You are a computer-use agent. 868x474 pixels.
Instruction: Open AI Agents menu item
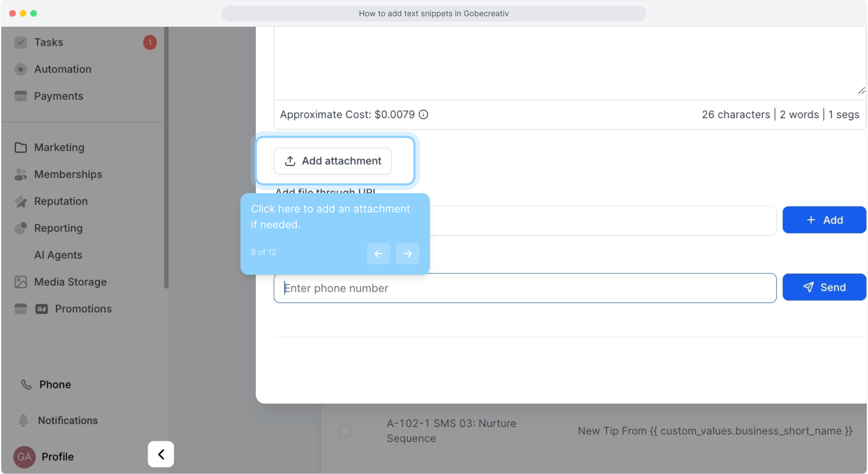tap(58, 255)
